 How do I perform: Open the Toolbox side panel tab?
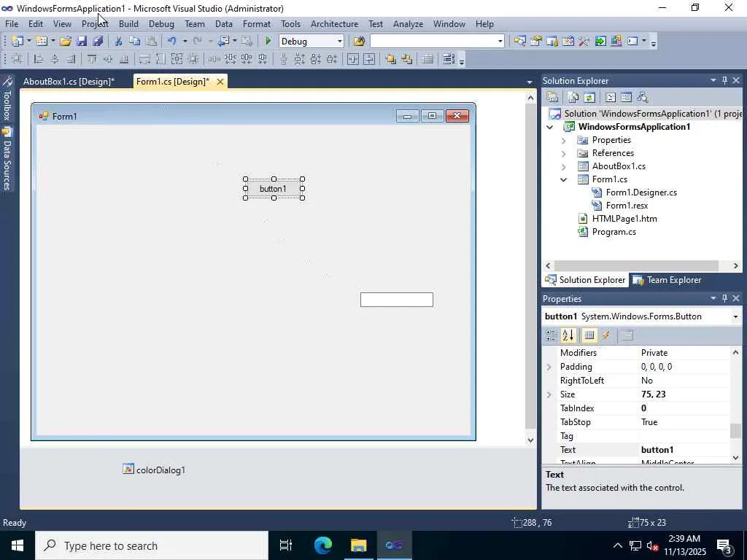[x=7, y=99]
